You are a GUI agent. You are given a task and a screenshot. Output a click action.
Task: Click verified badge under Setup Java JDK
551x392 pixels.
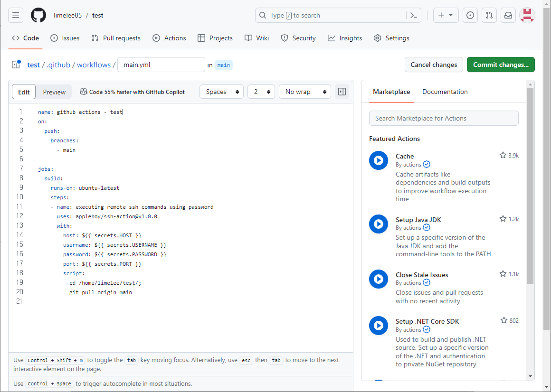click(x=427, y=228)
